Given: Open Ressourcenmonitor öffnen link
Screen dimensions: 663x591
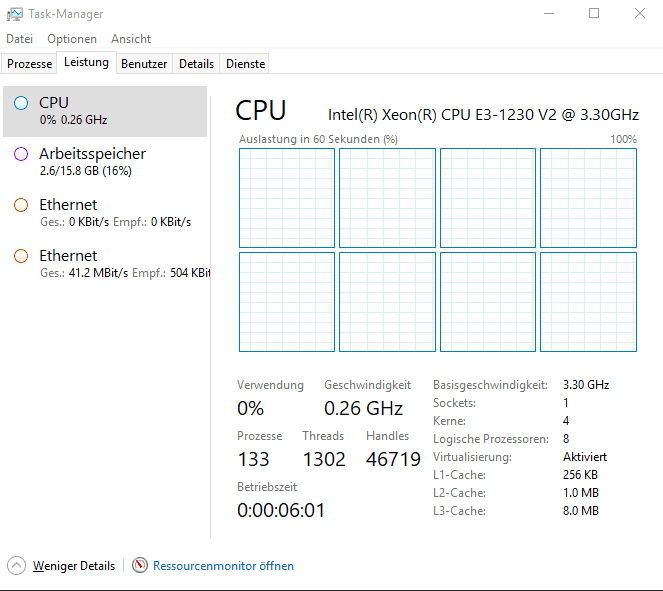Looking at the screenshot, I should click(223, 566).
